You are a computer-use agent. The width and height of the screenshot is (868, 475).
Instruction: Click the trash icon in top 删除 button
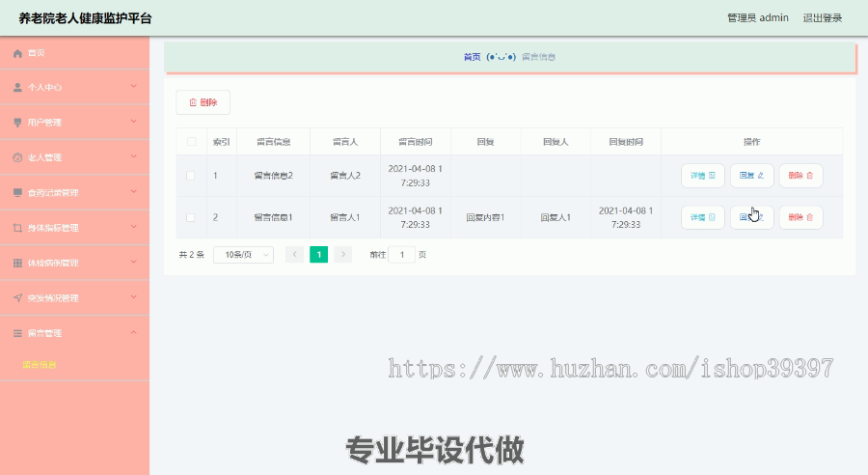point(193,102)
